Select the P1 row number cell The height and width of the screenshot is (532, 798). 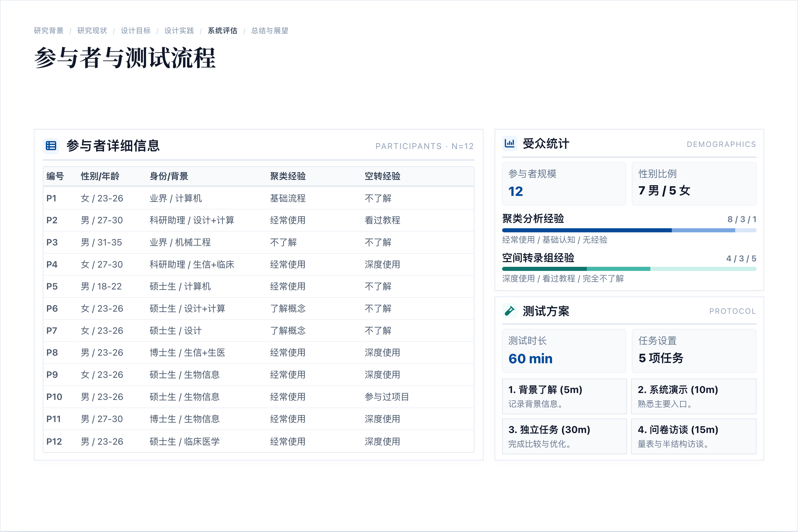(x=52, y=198)
